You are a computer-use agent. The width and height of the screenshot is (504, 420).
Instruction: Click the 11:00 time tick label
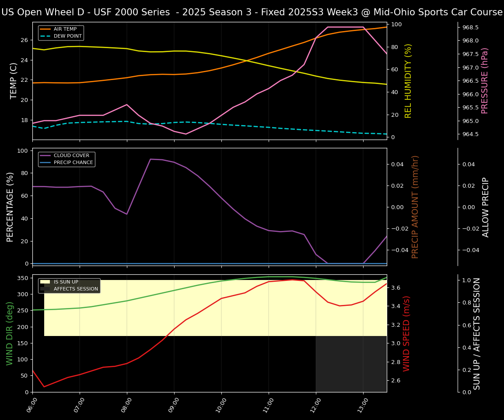(268, 405)
